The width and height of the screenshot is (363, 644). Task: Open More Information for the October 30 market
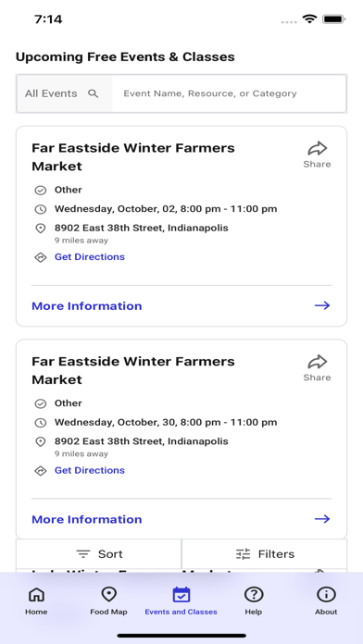click(x=87, y=520)
